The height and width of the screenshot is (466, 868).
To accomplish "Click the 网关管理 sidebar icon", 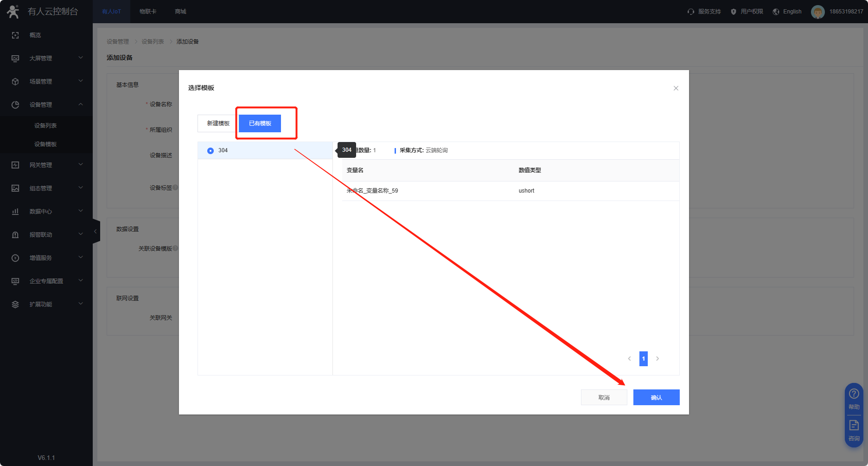I will [x=15, y=165].
